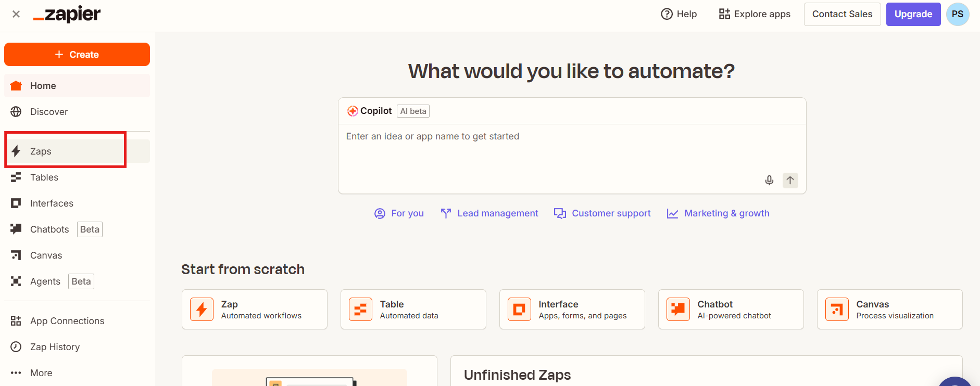Open Agents in the sidebar
This screenshot has width=980, height=386.
click(x=77, y=281)
